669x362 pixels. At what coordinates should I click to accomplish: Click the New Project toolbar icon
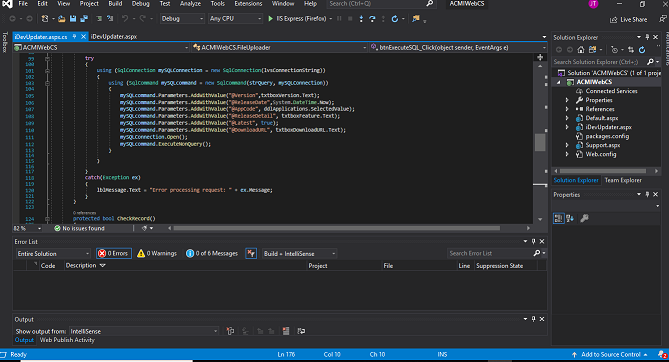coord(44,19)
